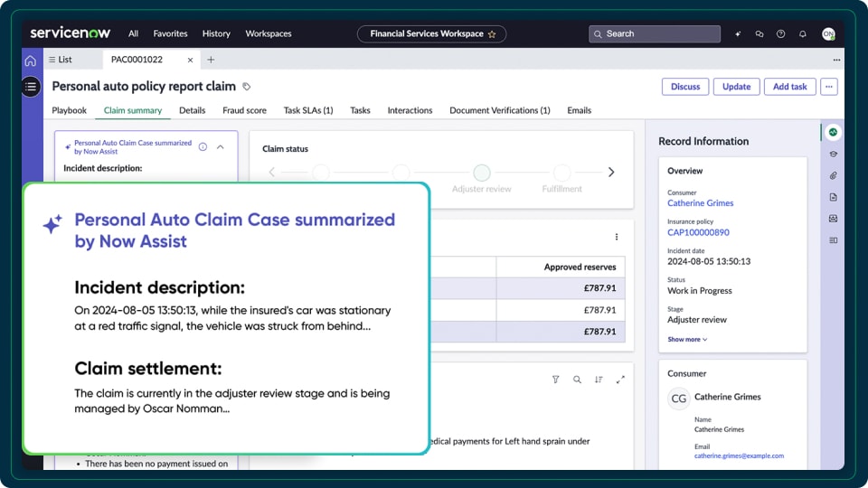The width and height of the screenshot is (868, 488).
Task: Open the All menu
Action: tap(134, 33)
